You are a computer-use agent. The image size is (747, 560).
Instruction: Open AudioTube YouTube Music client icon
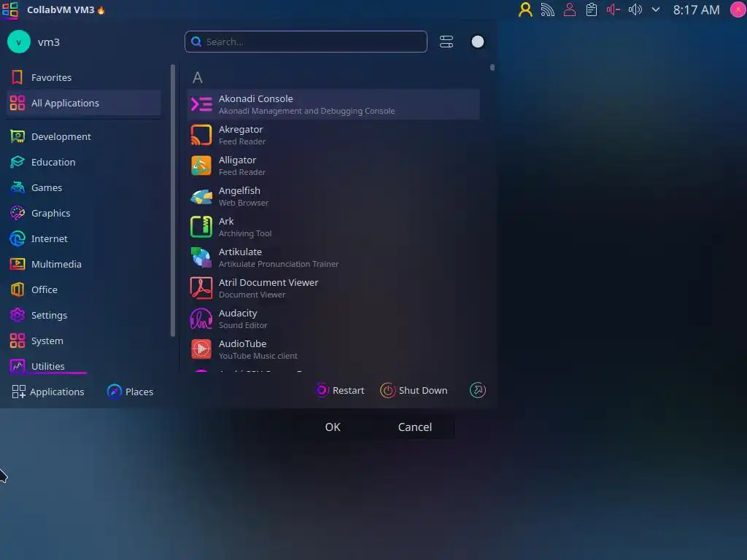click(x=201, y=349)
